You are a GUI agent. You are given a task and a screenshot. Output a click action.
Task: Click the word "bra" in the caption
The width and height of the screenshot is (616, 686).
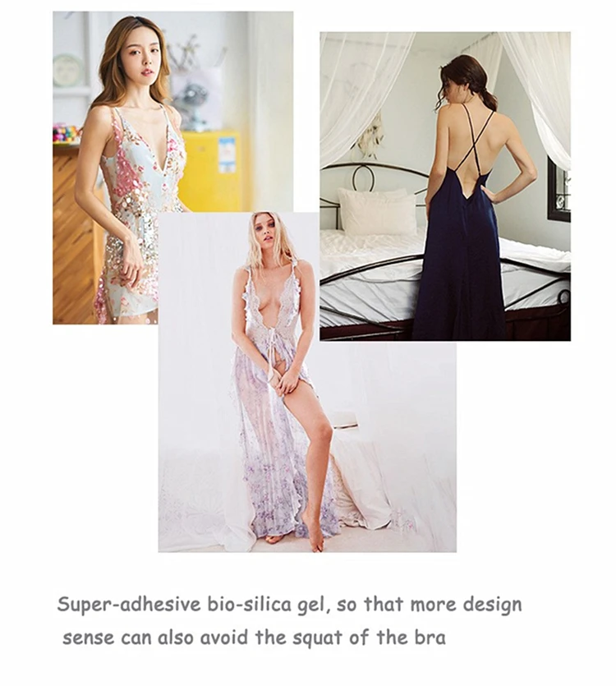pos(430,638)
